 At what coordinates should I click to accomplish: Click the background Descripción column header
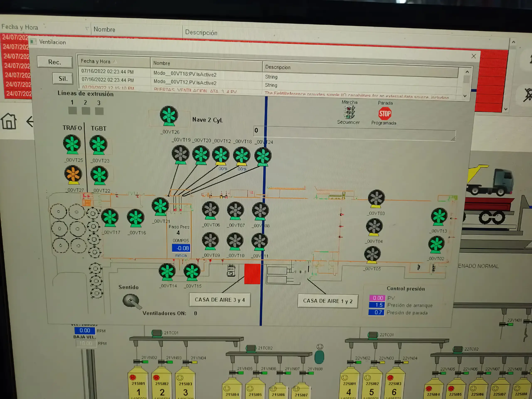pyautogui.click(x=201, y=32)
